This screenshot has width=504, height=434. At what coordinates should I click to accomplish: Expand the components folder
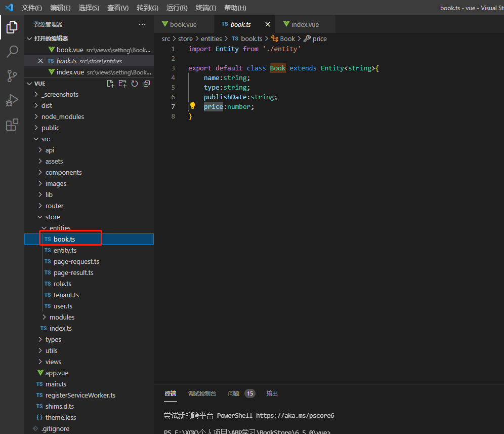point(63,172)
